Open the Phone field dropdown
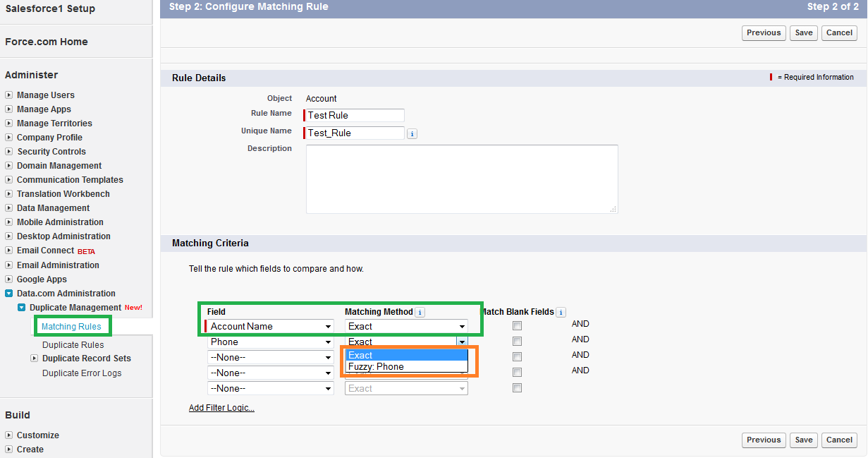Viewport: 868px width, 458px height. [271, 342]
